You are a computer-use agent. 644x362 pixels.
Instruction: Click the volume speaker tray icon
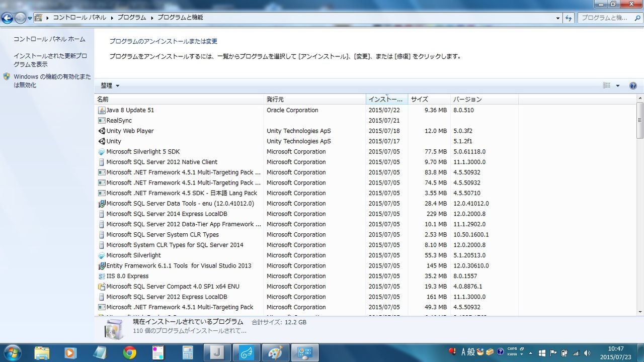pyautogui.click(x=587, y=353)
